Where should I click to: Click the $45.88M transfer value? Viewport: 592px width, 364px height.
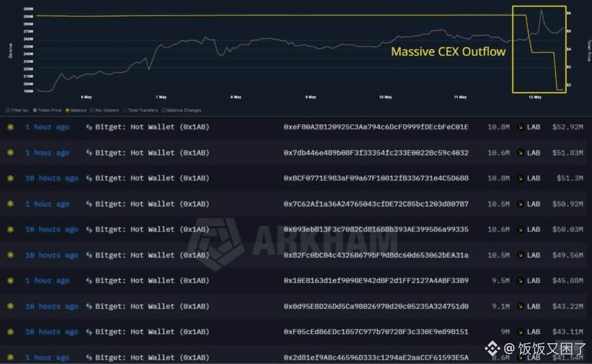click(x=568, y=281)
